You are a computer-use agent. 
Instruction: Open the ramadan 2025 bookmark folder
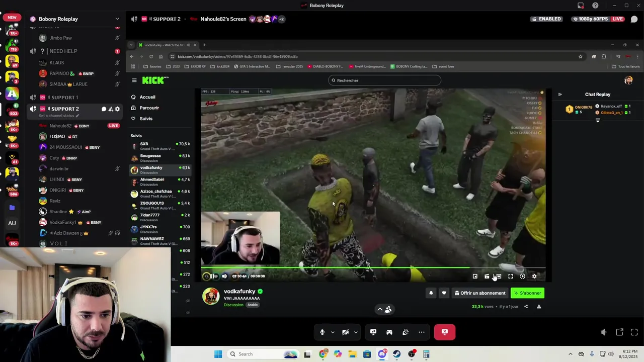click(x=289, y=66)
